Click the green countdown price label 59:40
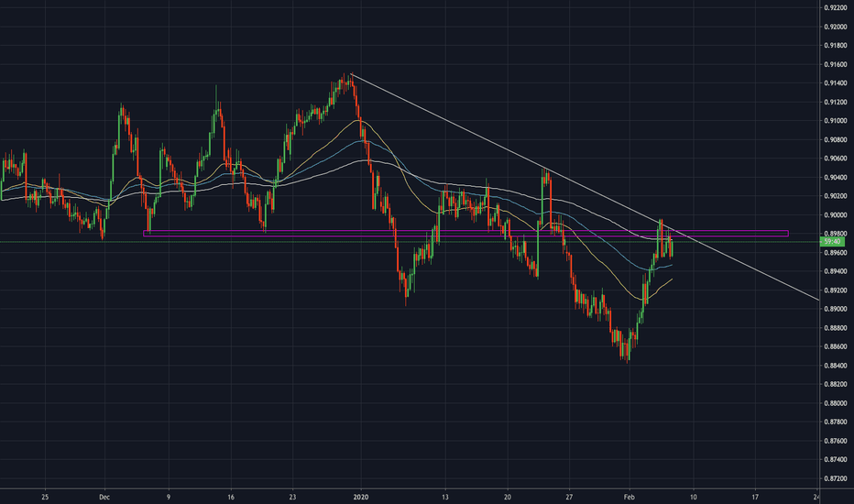This screenshot has width=854, height=504. [x=832, y=241]
